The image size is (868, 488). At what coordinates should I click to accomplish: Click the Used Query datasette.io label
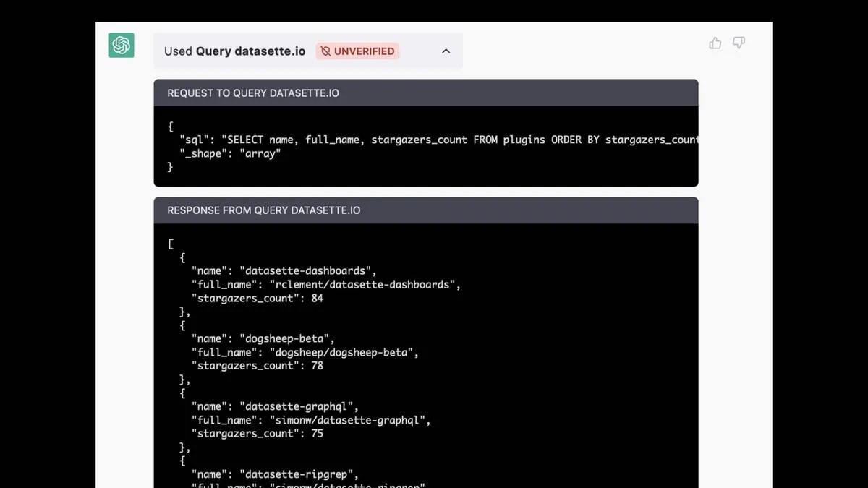(234, 51)
